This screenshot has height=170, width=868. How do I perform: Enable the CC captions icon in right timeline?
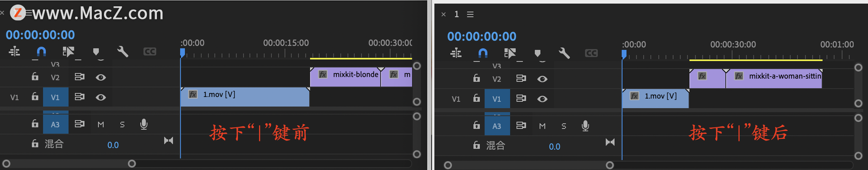591,53
